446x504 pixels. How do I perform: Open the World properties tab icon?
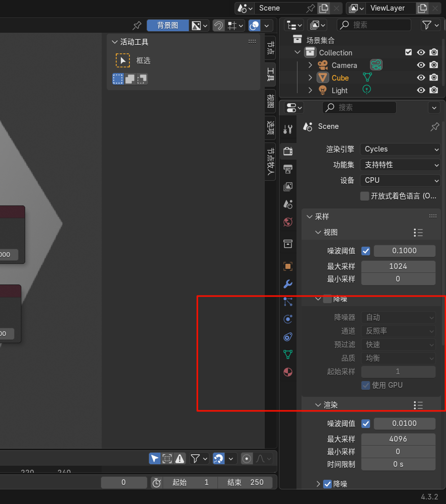coord(288,222)
